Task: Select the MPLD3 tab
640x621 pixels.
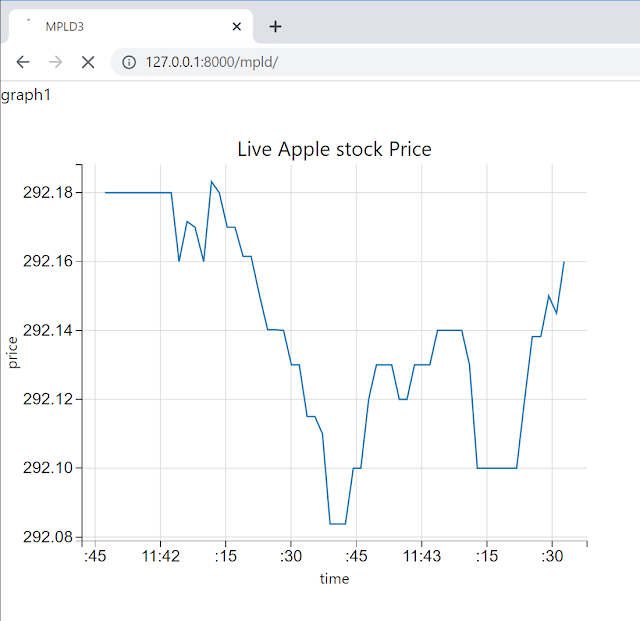Action: point(131,27)
